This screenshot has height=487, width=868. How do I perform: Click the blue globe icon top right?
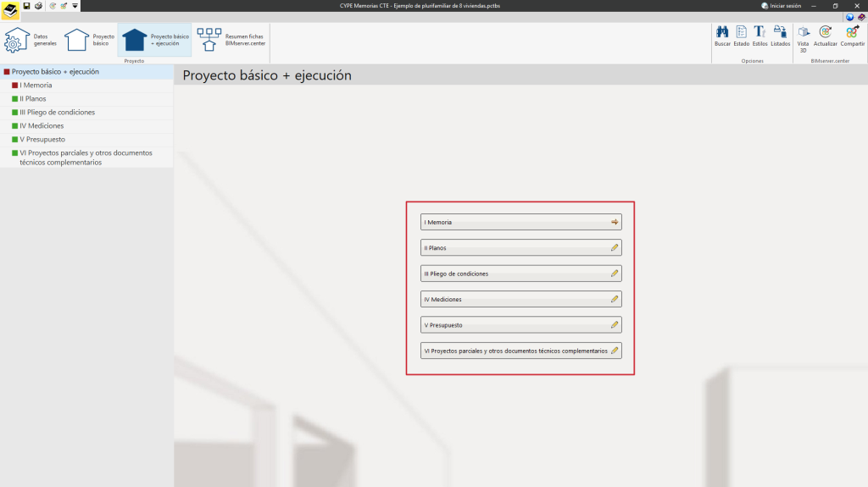point(849,17)
